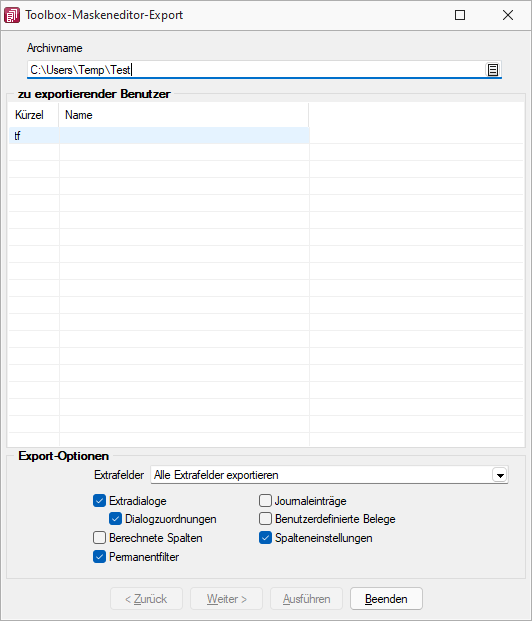
Task: Click the Toolbox-Maskeneditor app icon in title bar
Action: click(12, 15)
